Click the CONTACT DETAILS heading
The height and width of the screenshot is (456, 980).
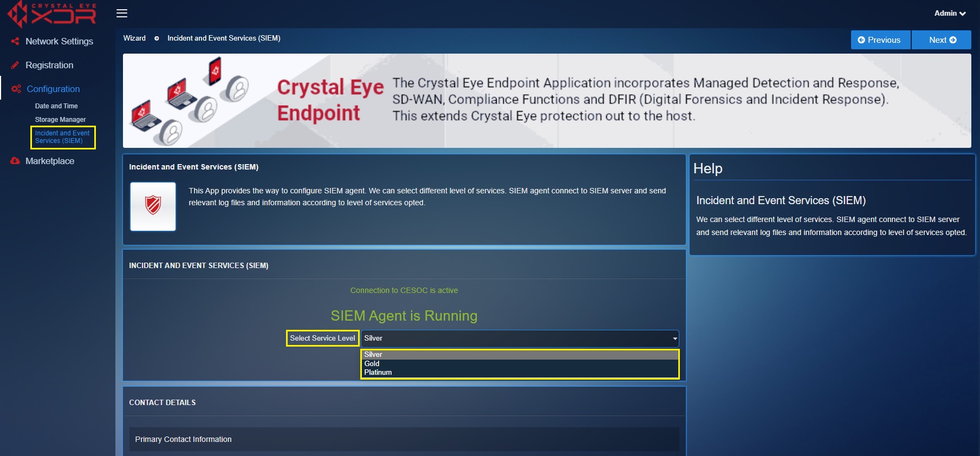163,402
